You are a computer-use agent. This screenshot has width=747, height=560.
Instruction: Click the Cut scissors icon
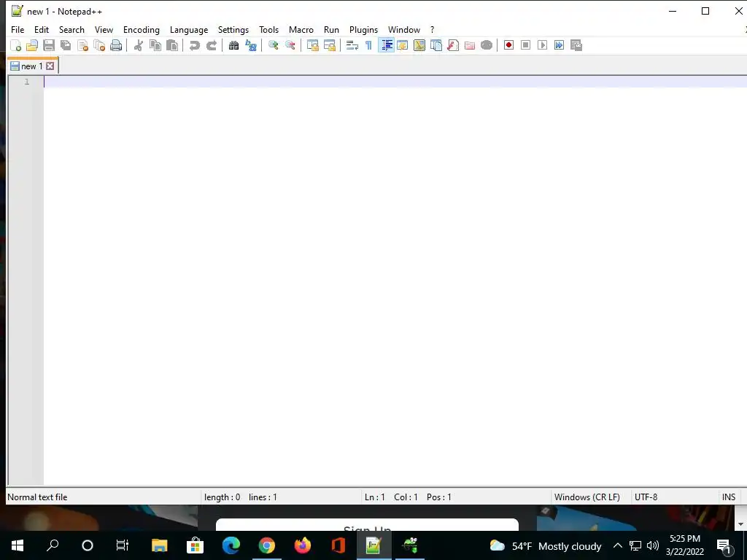138,45
